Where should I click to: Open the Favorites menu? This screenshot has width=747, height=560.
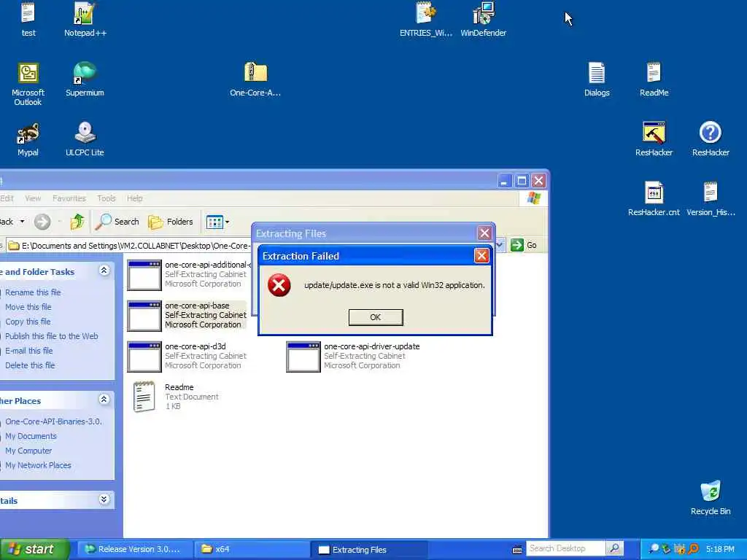click(x=69, y=198)
